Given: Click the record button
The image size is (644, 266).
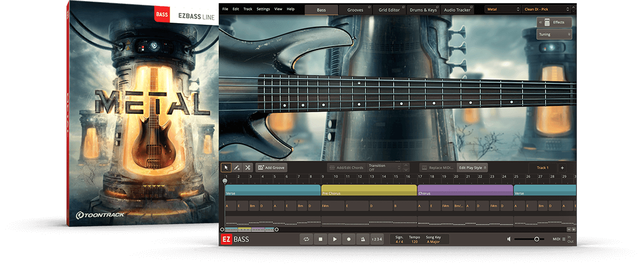Looking at the screenshot, I should coord(349,239).
